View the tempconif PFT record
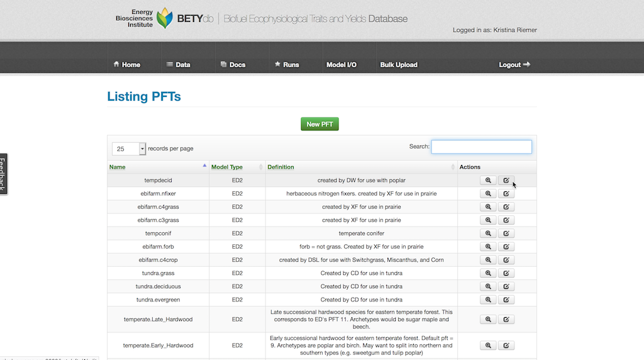This screenshot has height=360, width=644. (488, 233)
